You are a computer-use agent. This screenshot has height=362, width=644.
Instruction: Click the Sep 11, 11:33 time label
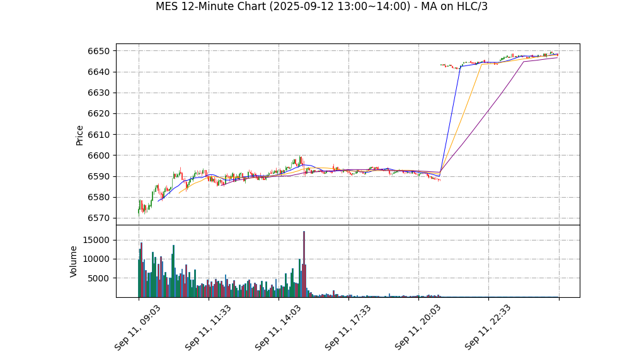pos(207,327)
